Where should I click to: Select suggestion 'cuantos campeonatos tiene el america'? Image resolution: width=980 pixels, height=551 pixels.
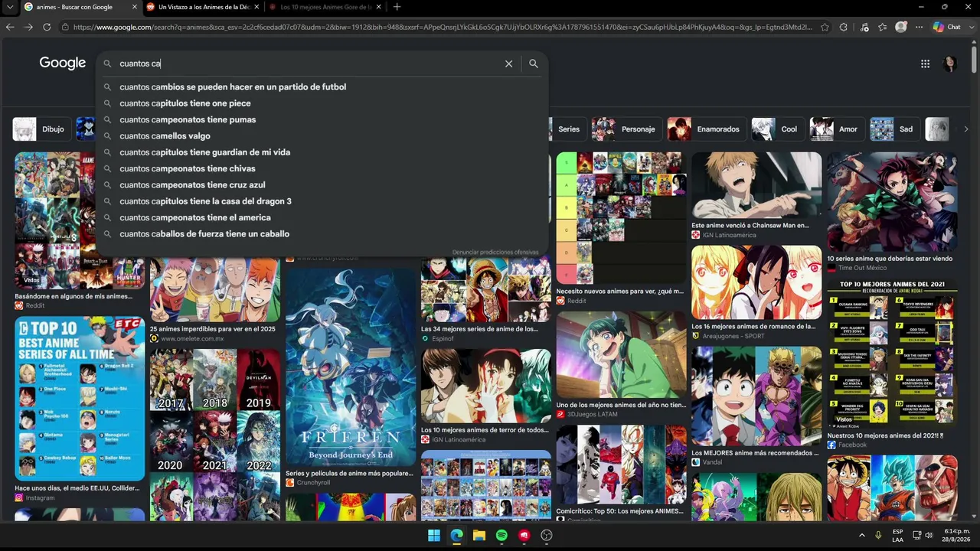click(322, 217)
